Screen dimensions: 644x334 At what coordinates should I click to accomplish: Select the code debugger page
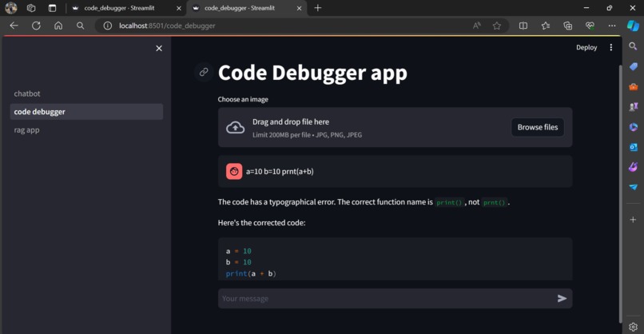86,112
